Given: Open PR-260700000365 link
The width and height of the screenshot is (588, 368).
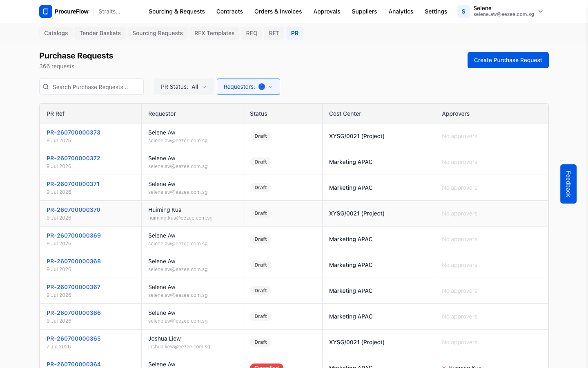Looking at the screenshot, I should pos(73,339).
